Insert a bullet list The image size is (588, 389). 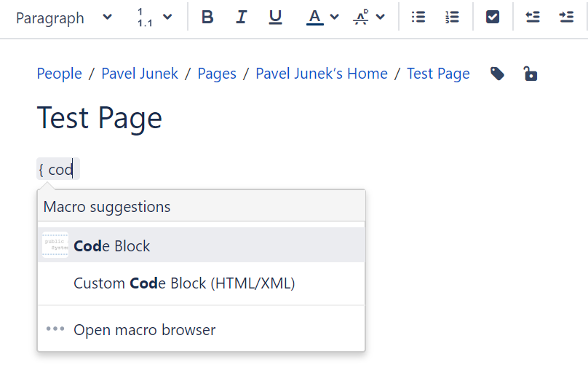(x=418, y=17)
